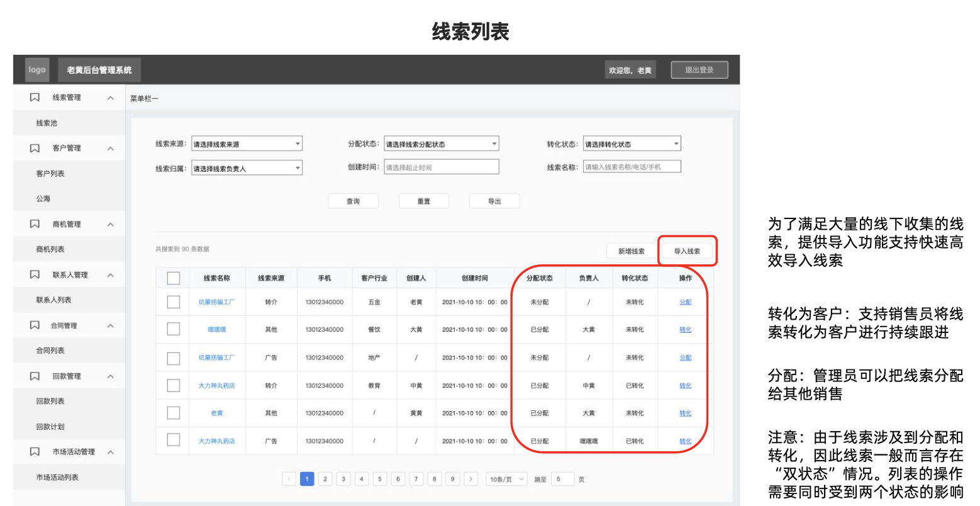The height and width of the screenshot is (506, 980).
Task: Click bookmark icon beside 客户管理
Action: click(35, 148)
